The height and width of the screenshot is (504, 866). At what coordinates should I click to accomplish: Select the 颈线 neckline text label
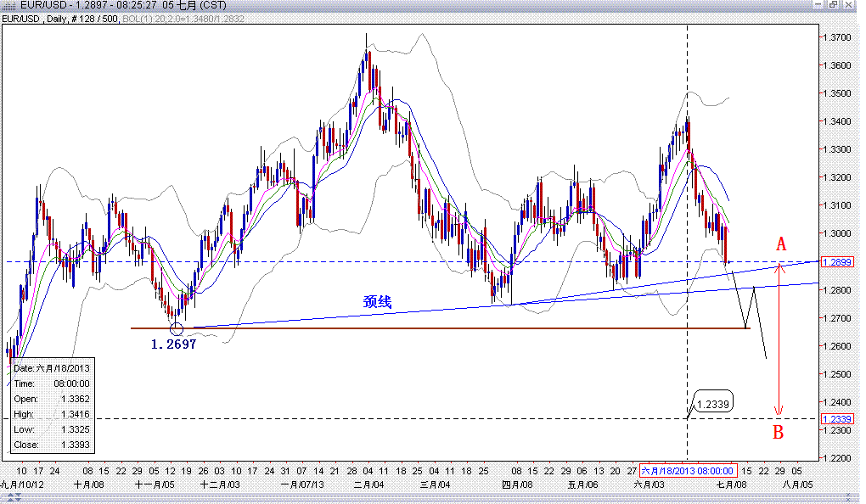click(x=377, y=301)
